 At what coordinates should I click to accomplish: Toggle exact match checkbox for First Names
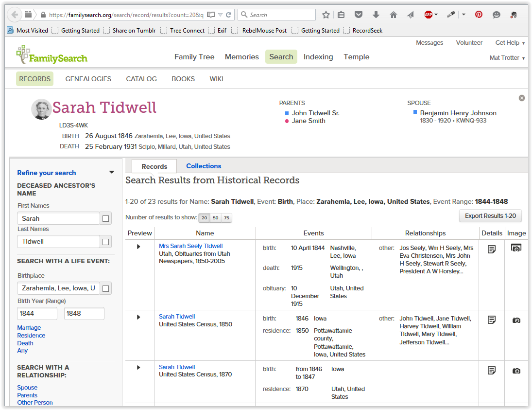[x=105, y=218]
